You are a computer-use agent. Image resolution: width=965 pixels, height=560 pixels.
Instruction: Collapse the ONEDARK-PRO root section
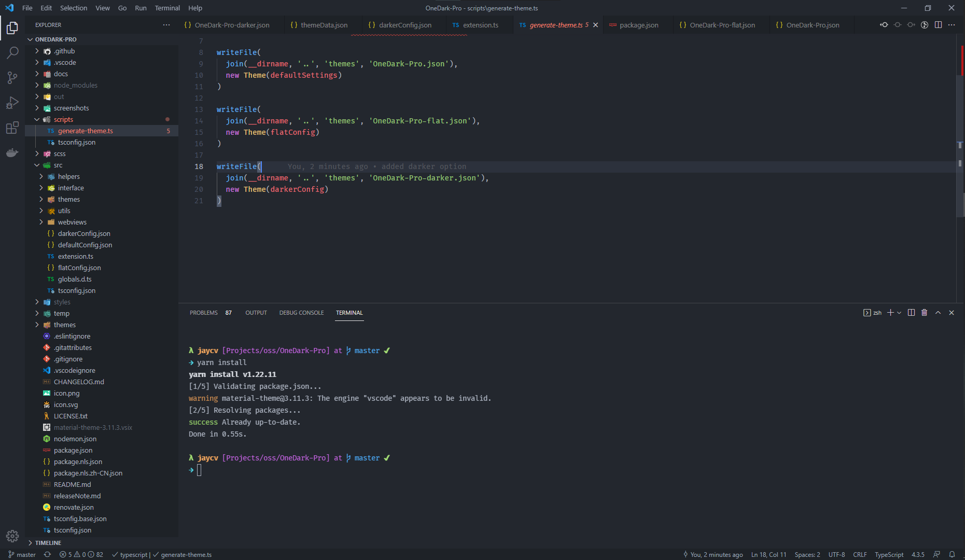pyautogui.click(x=55, y=39)
